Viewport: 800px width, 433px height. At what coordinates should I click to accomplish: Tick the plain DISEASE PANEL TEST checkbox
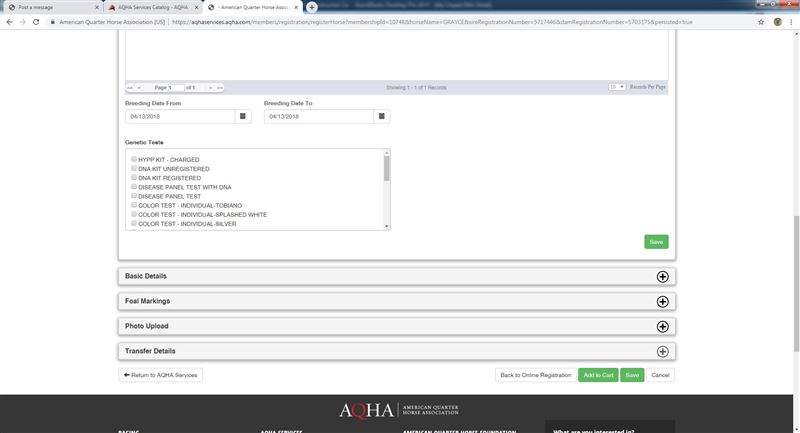[134, 196]
